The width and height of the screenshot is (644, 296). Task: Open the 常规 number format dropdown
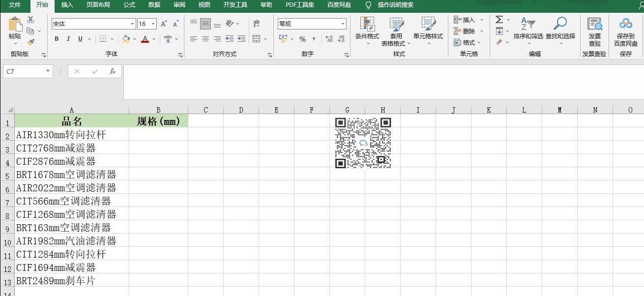(343, 24)
